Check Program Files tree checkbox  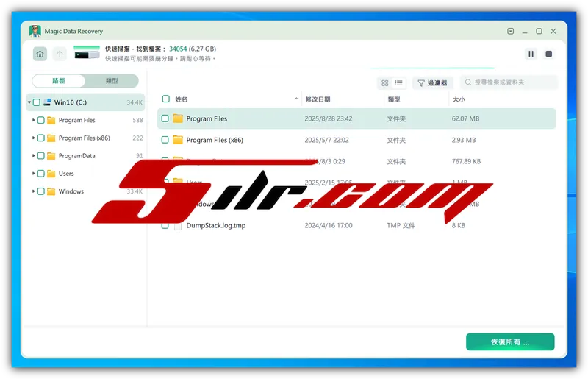pos(41,120)
